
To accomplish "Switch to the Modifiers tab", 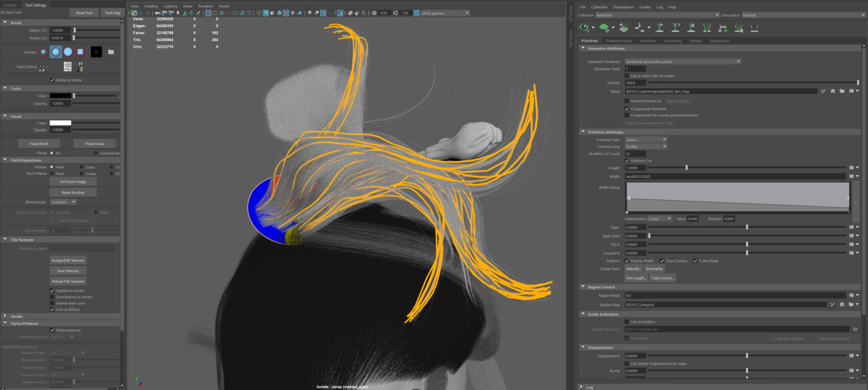I will click(x=648, y=41).
